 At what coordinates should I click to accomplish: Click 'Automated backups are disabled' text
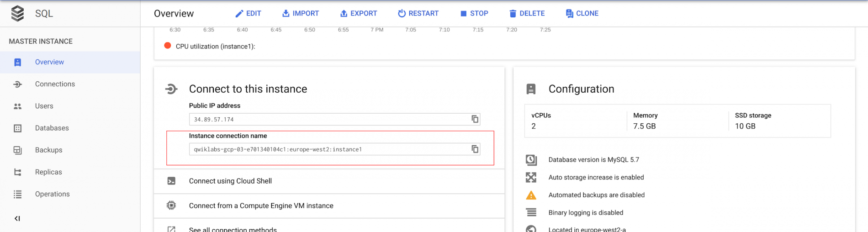click(x=597, y=195)
